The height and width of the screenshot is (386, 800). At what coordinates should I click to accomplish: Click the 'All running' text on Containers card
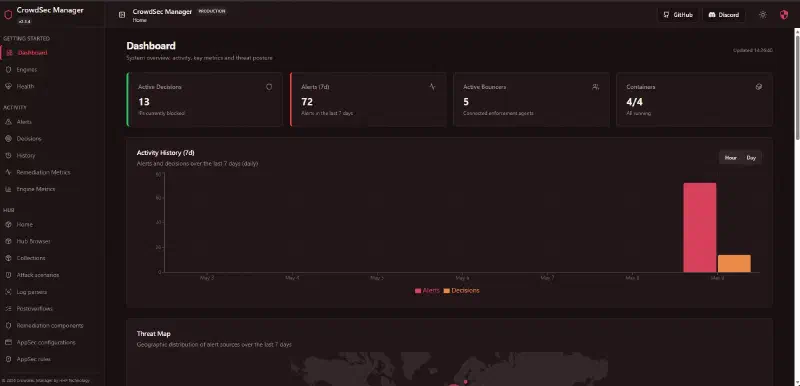point(638,113)
